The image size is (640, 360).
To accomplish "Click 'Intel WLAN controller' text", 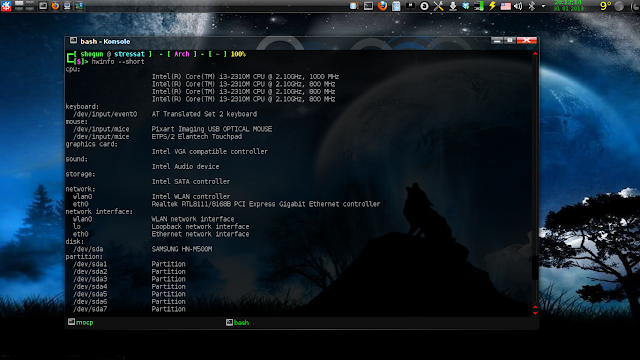I will click(x=191, y=196).
